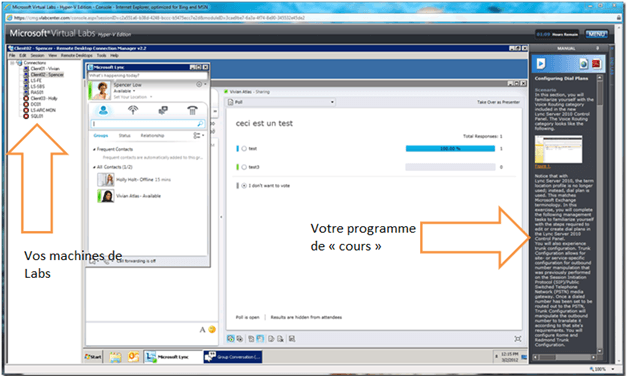Open Outlook icon in the remote taskbar
The image size is (627, 376).
tap(134, 356)
